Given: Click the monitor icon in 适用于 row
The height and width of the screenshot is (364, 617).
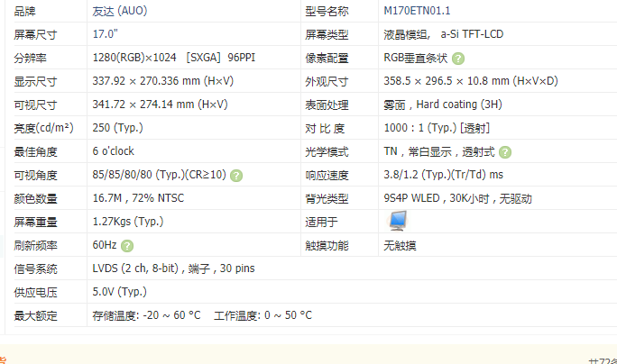Looking at the screenshot, I should point(397,222).
